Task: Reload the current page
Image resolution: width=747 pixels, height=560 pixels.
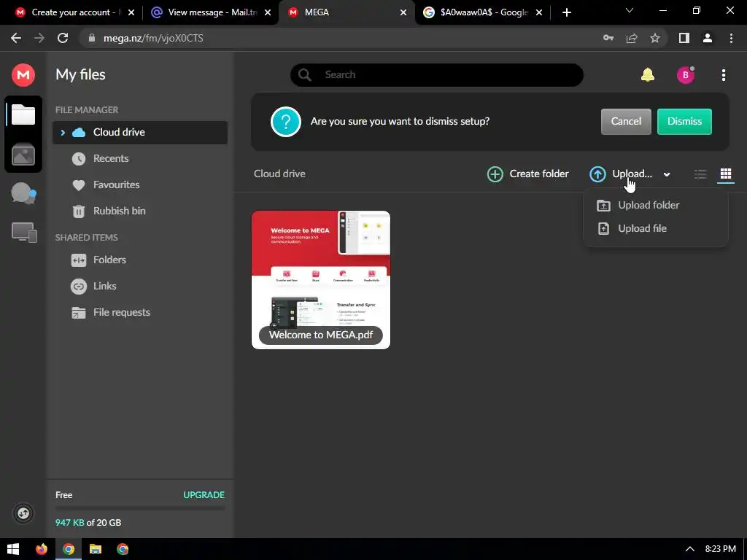Action: coord(63,38)
